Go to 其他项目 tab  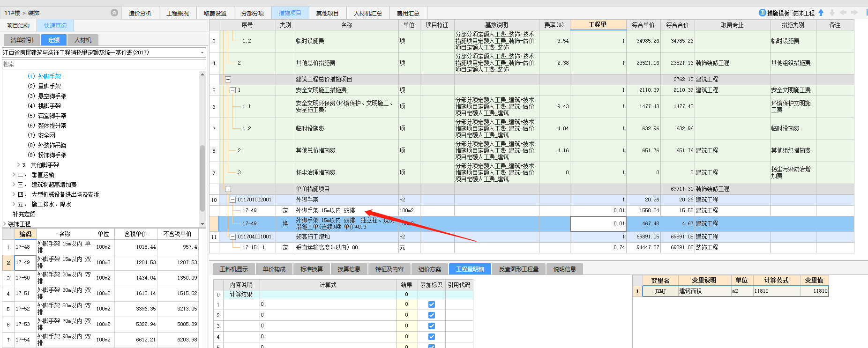pyautogui.click(x=328, y=13)
